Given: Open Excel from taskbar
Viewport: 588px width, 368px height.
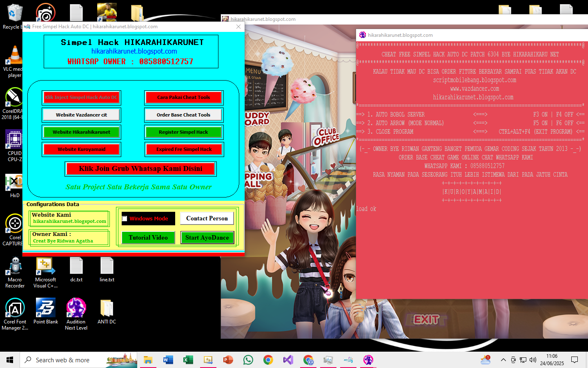Looking at the screenshot, I should click(188, 360).
